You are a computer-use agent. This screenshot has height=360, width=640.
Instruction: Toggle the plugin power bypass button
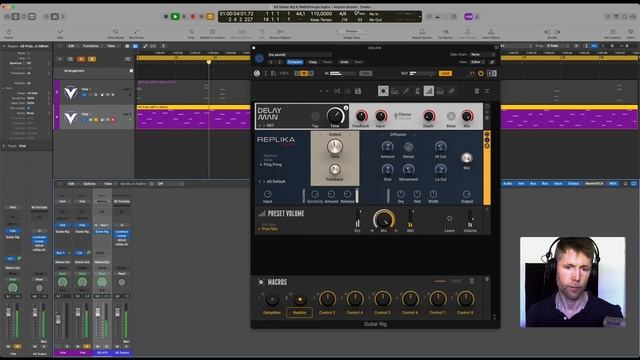click(x=259, y=58)
